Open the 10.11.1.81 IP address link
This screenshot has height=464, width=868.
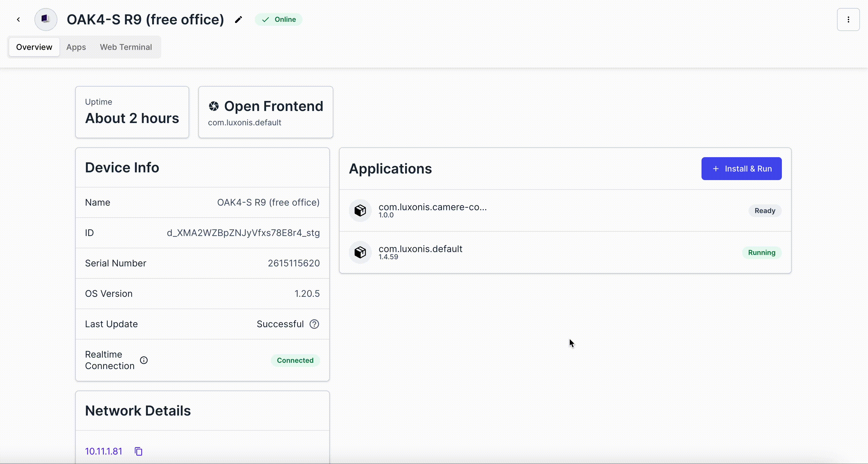(x=103, y=452)
